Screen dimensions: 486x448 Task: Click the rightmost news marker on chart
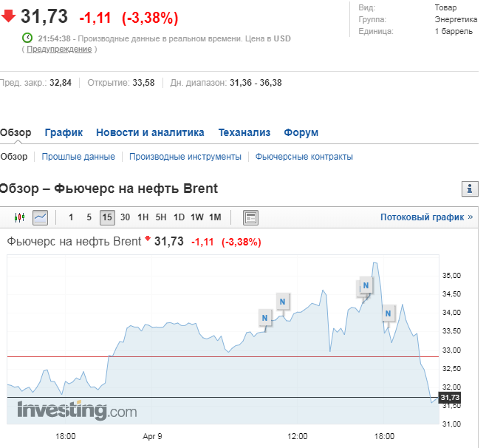point(389,313)
